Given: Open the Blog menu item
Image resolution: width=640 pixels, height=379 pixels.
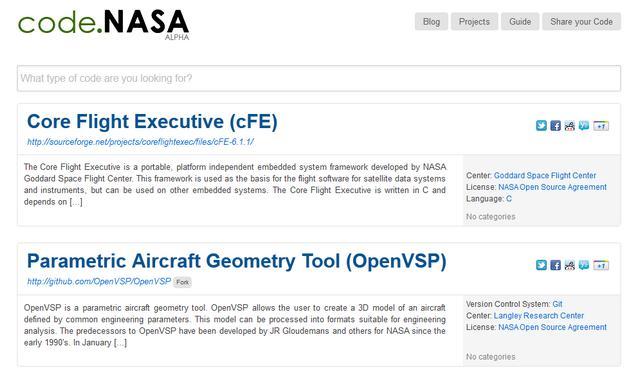Looking at the screenshot, I should 431,22.
